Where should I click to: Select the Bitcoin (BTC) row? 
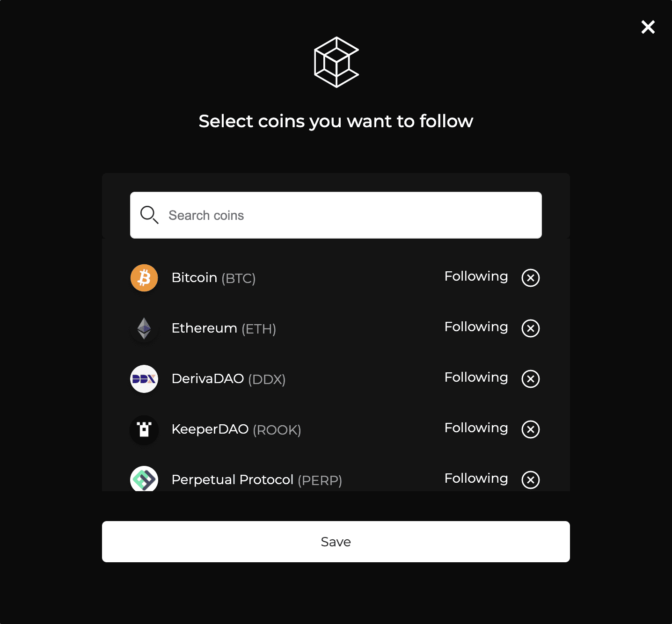point(281,277)
